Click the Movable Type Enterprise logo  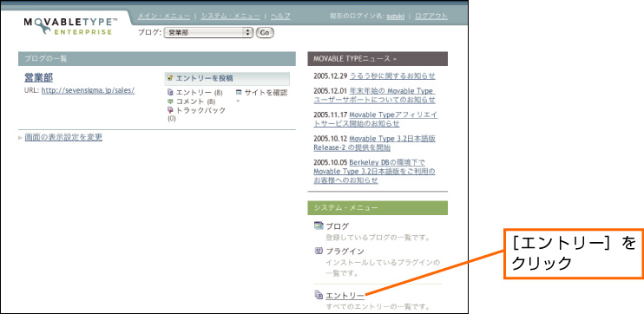click(70, 25)
